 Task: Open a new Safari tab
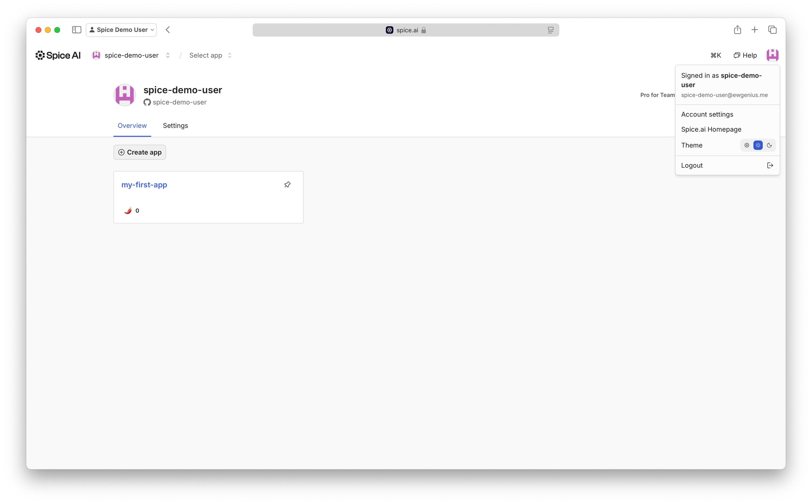pos(755,30)
